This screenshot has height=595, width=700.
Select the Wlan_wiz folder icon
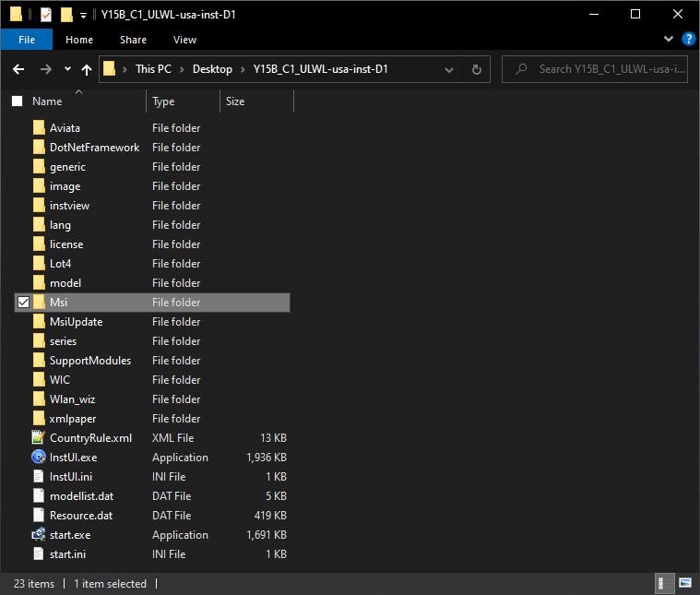click(39, 399)
